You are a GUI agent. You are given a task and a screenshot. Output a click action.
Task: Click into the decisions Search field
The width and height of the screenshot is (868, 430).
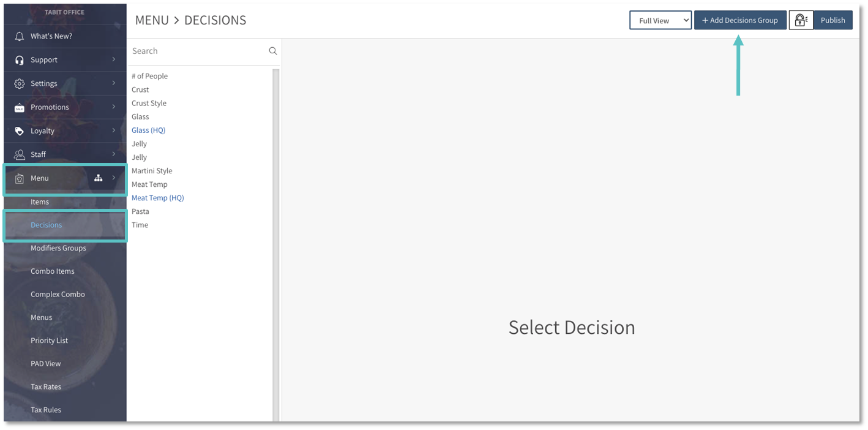(x=197, y=51)
